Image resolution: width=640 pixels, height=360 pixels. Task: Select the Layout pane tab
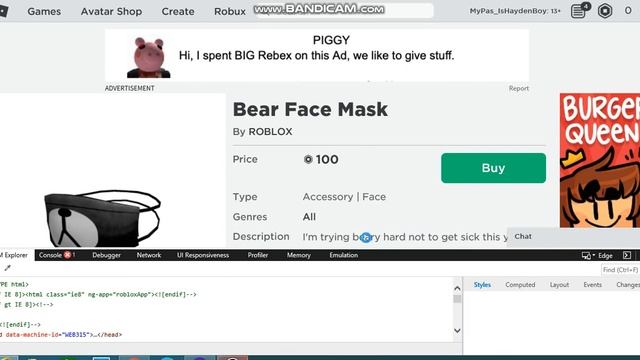pos(559,285)
